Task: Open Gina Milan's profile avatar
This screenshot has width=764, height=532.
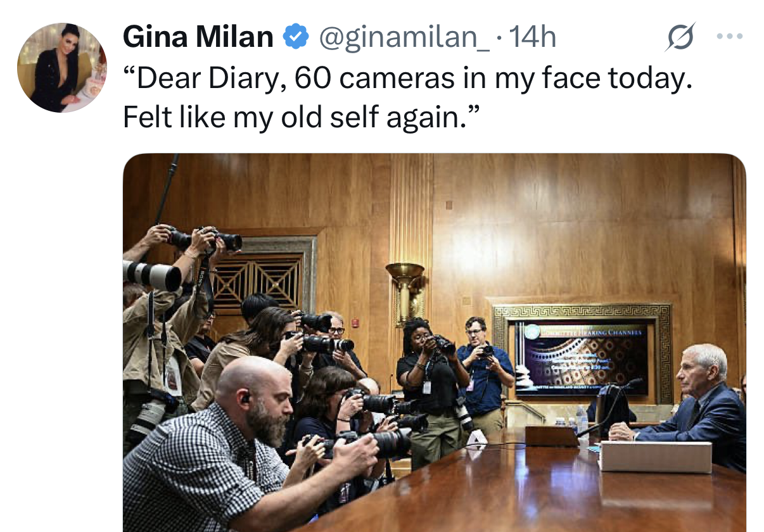Action: coord(62,68)
